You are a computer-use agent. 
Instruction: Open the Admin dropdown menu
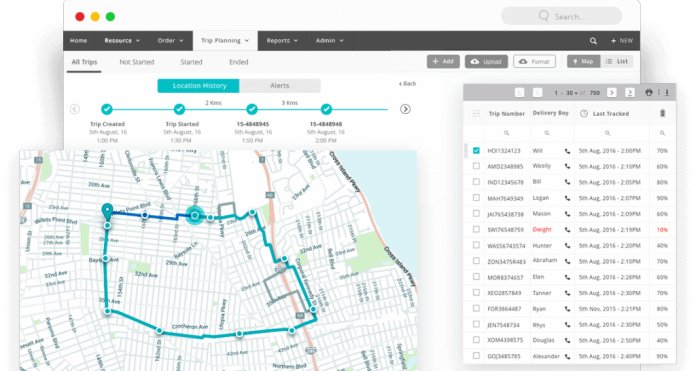[330, 40]
